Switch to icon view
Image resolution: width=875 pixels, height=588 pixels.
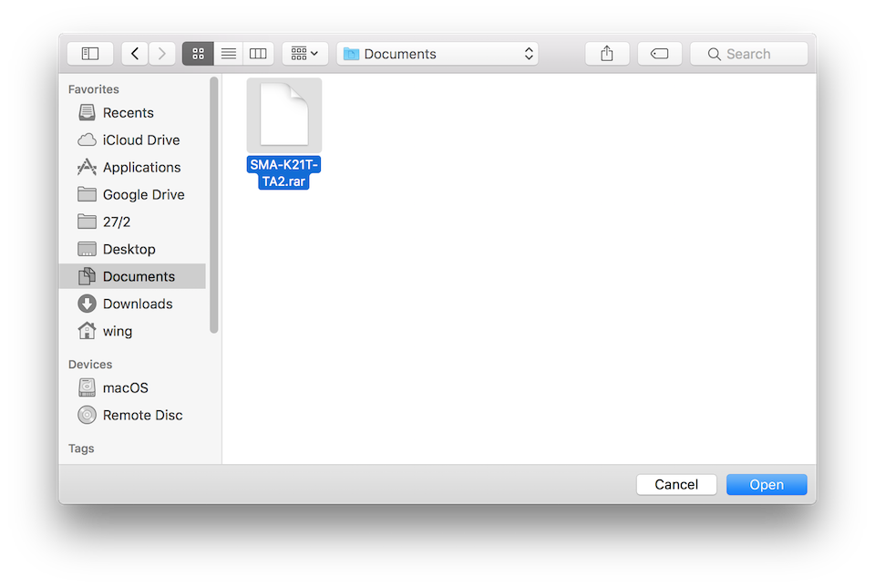click(197, 53)
